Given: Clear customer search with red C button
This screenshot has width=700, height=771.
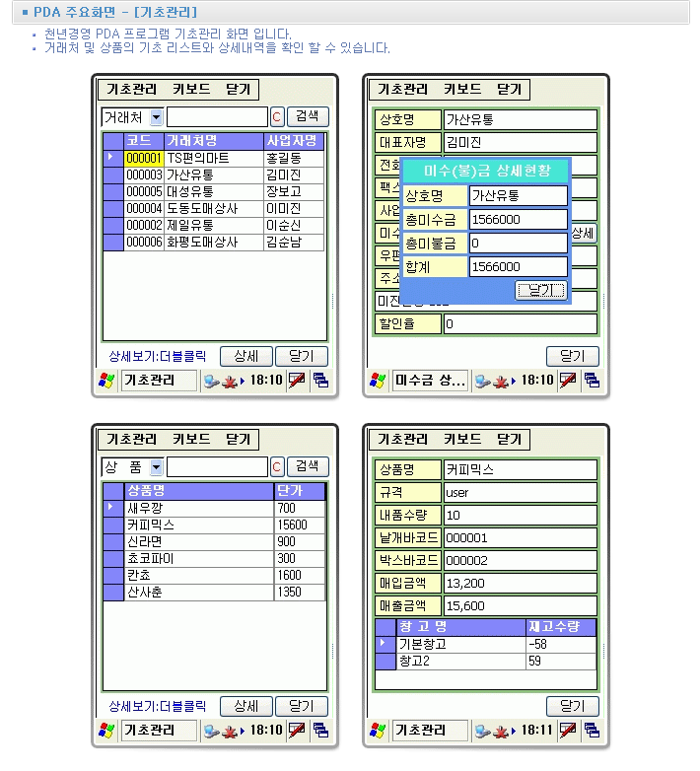Looking at the screenshot, I should 277,117.
